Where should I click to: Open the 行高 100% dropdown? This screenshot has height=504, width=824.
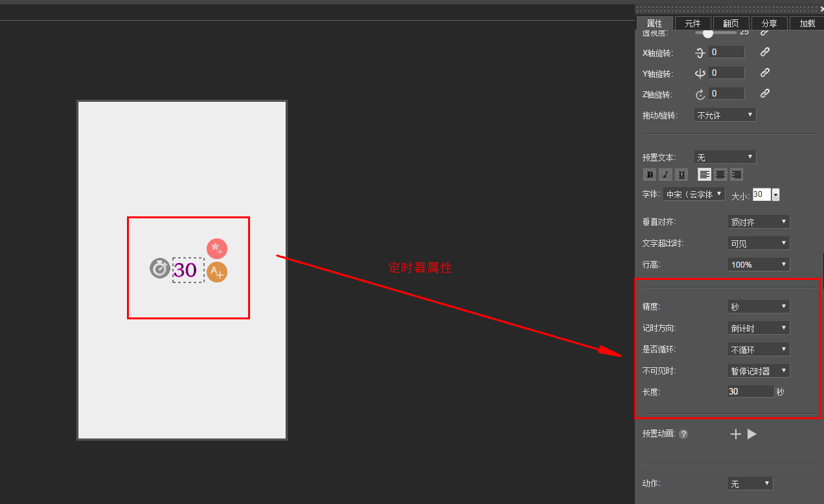coord(759,264)
